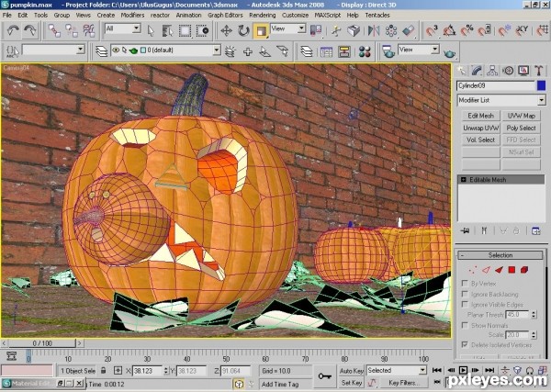Select the Select and Link tool
This screenshot has width=551, height=392.
54,30
